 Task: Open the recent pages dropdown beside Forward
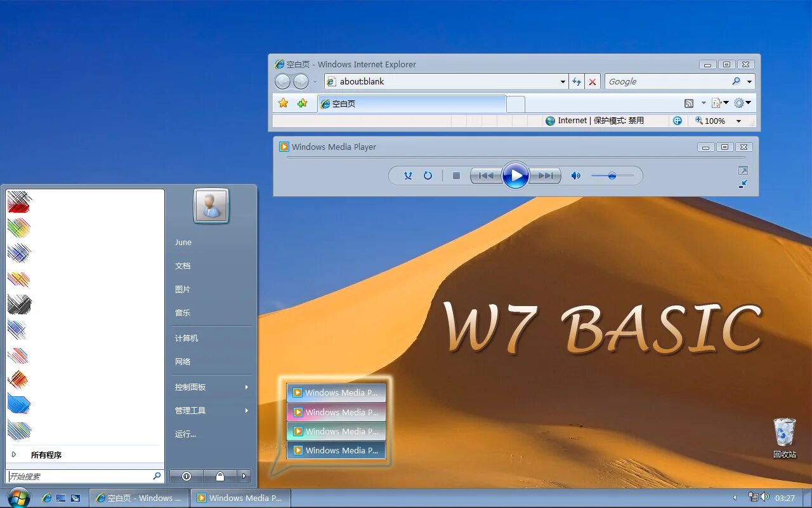pyautogui.click(x=315, y=82)
